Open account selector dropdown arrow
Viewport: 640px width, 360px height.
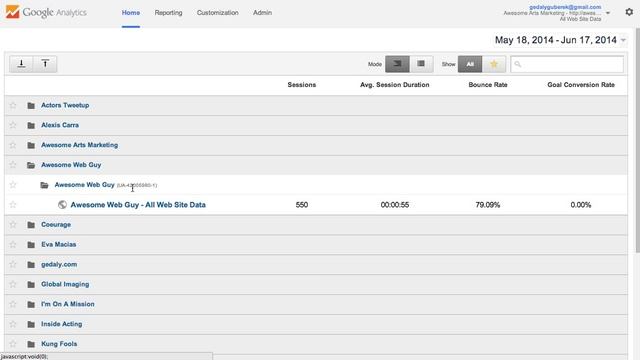coord(608,13)
